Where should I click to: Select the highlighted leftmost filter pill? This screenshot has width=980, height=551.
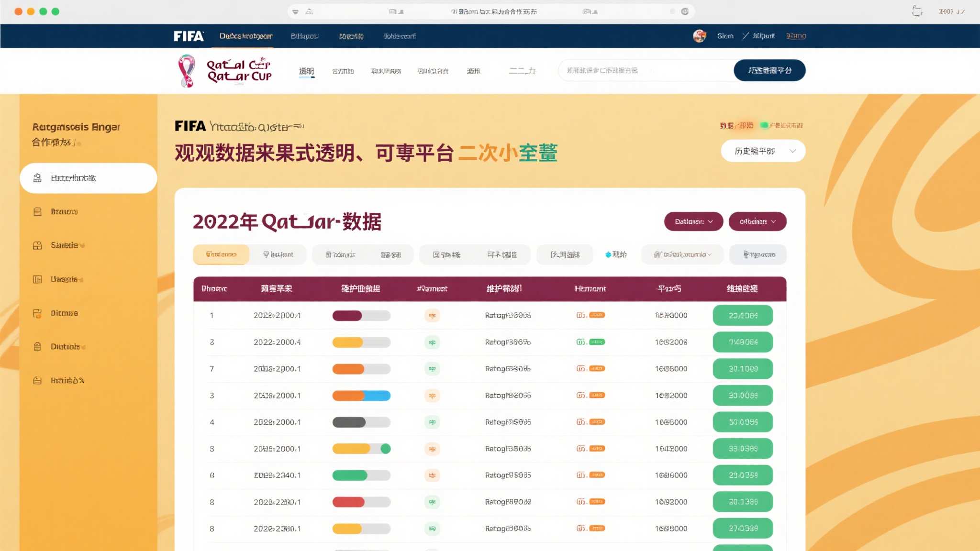[x=221, y=254]
